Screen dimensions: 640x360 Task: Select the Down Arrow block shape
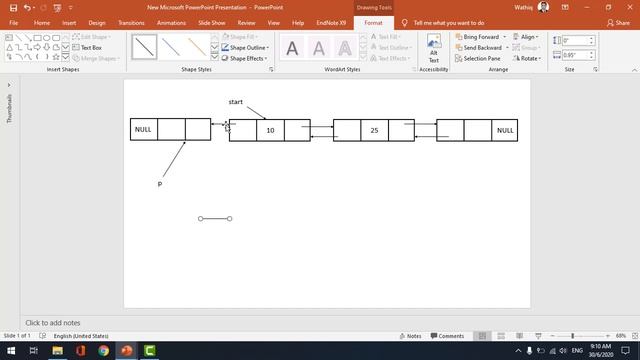(47, 47)
